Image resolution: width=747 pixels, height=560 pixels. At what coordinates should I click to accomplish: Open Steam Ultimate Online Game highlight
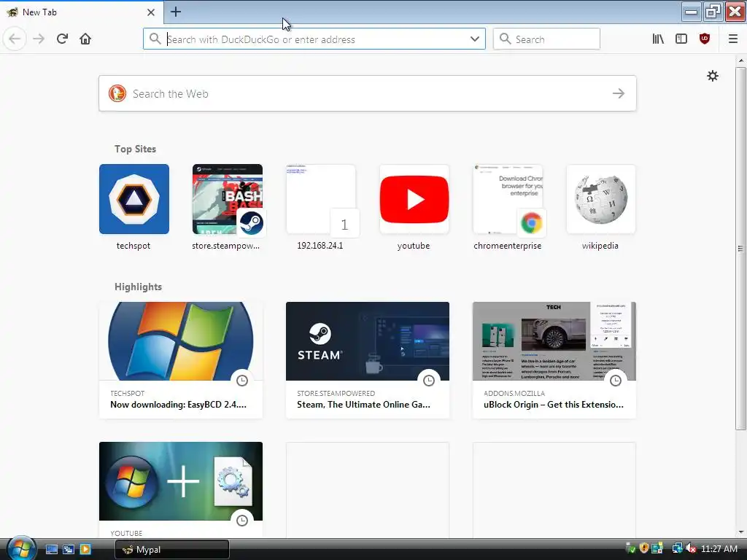pos(368,360)
